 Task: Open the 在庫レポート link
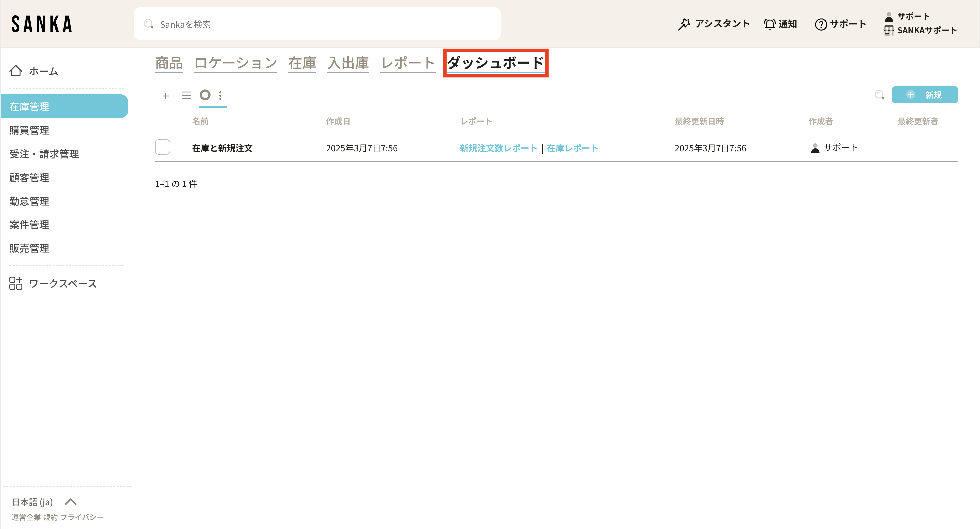572,148
